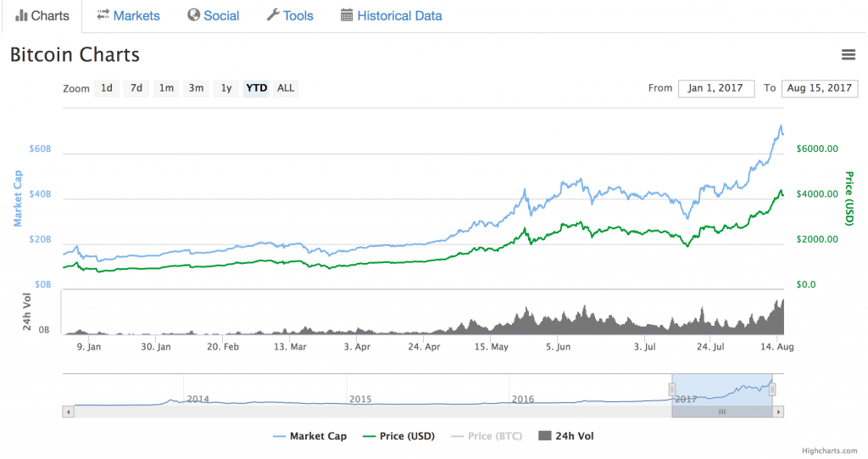This screenshot has height=459, width=868.
Task: Click the 3. Jul x-axis date label
Action: point(644,346)
